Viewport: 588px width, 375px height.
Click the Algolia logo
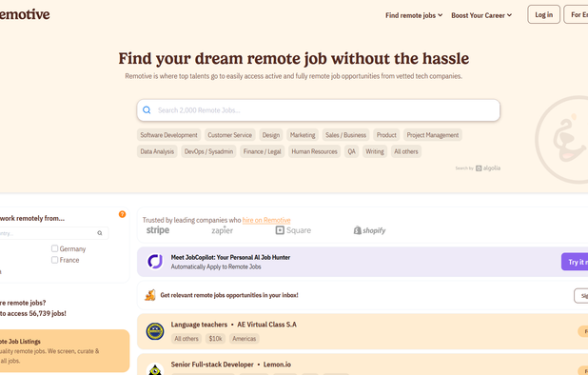pyautogui.click(x=488, y=168)
